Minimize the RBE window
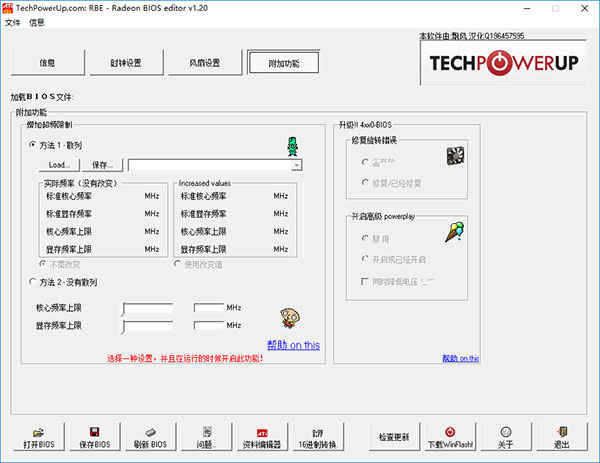This screenshot has height=463, width=600. pyautogui.click(x=527, y=8)
